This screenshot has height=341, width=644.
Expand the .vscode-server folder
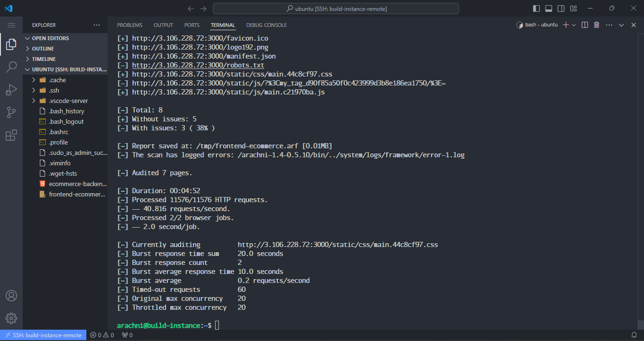[65, 101]
